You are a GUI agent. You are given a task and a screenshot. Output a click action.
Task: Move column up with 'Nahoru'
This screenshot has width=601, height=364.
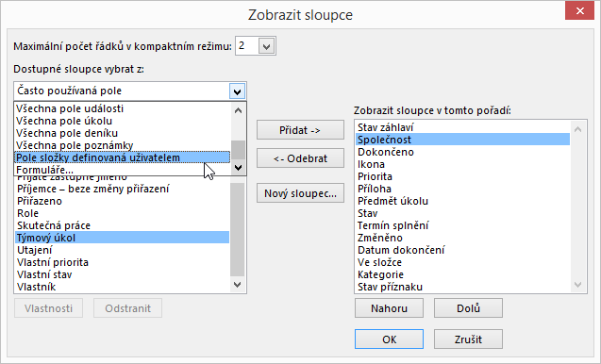[x=389, y=308]
